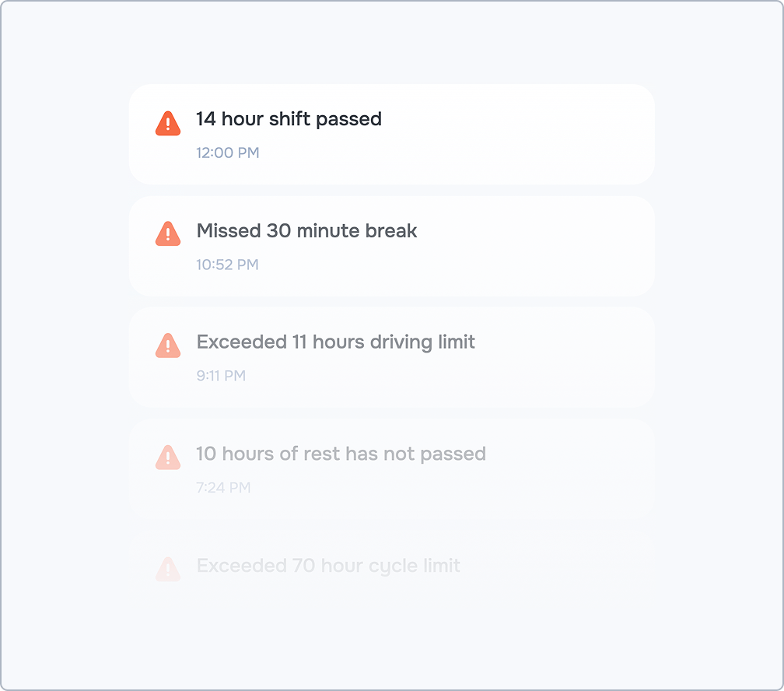This screenshot has width=784, height=691.
Task: Click the "Exceeded 70 hour cycle limit" text
Action: [x=328, y=566]
